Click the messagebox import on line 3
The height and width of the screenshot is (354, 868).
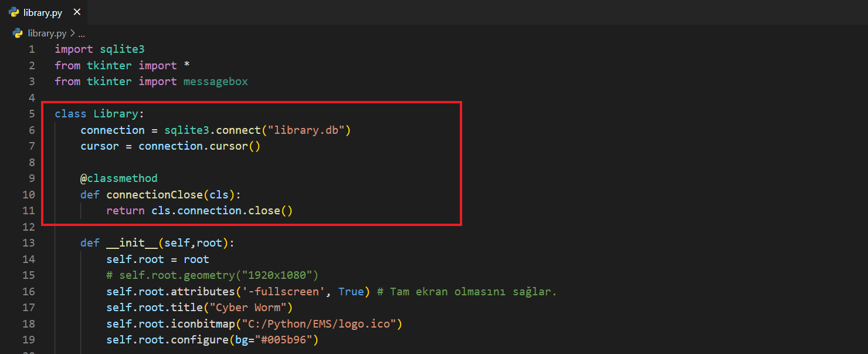(215, 82)
